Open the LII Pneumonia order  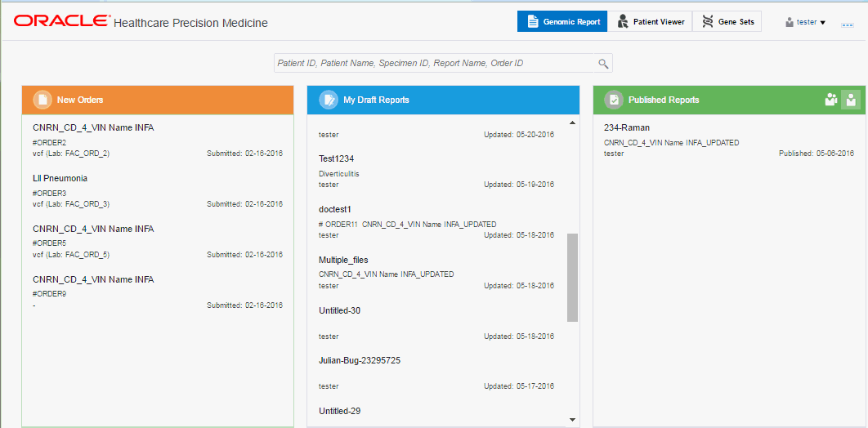(158, 191)
